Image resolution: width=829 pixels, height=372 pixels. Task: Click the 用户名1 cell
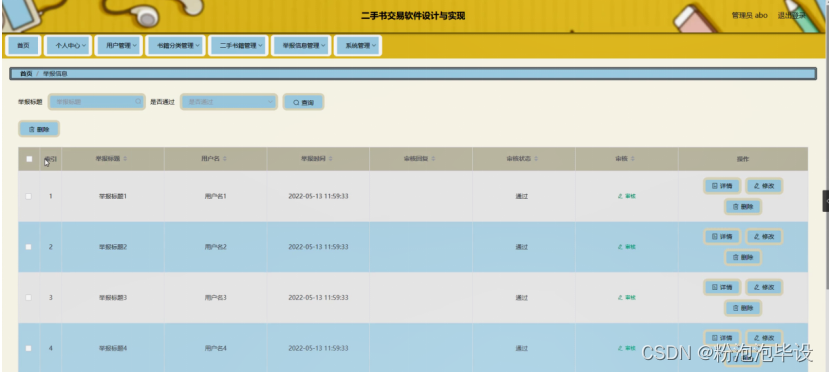click(x=215, y=196)
